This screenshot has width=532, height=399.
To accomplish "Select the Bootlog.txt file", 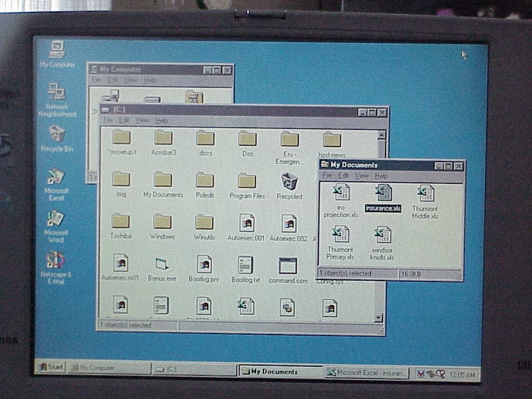I will [x=246, y=270].
